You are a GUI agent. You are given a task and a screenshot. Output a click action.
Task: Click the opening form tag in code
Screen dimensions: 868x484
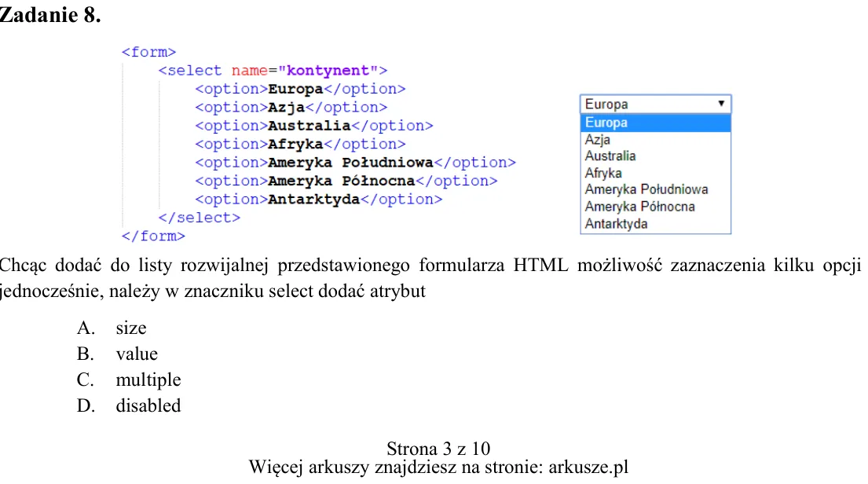tap(149, 52)
